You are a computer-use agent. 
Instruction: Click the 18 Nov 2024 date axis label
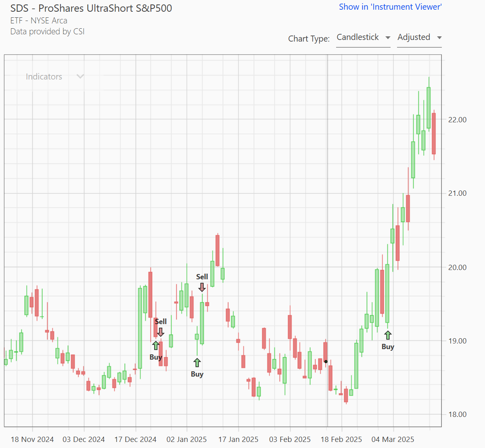point(32,439)
